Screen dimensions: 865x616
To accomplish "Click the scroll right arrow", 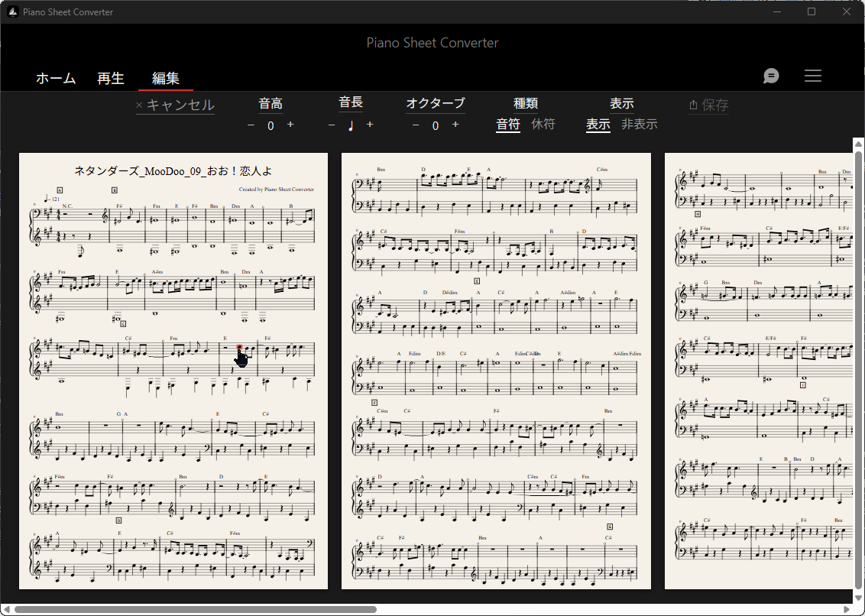I will [847, 610].
